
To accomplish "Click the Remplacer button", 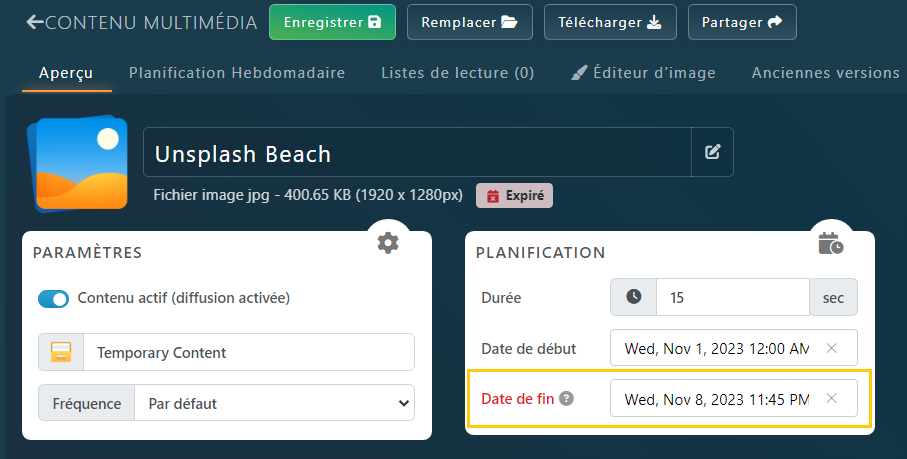I will (x=469, y=22).
